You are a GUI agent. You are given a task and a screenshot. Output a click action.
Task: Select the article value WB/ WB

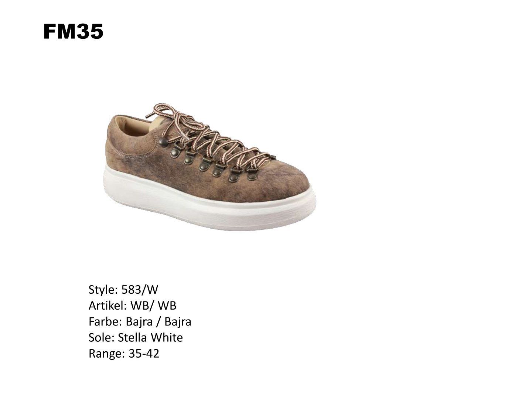[x=153, y=306]
